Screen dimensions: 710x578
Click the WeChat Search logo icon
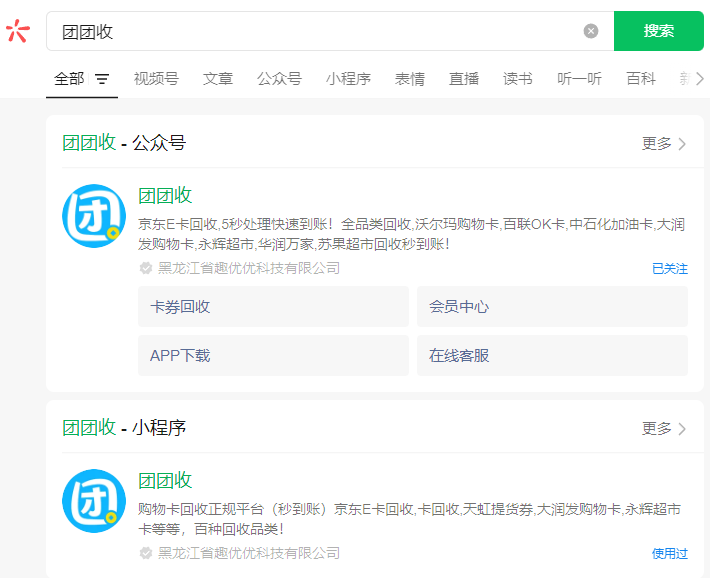click(18, 31)
